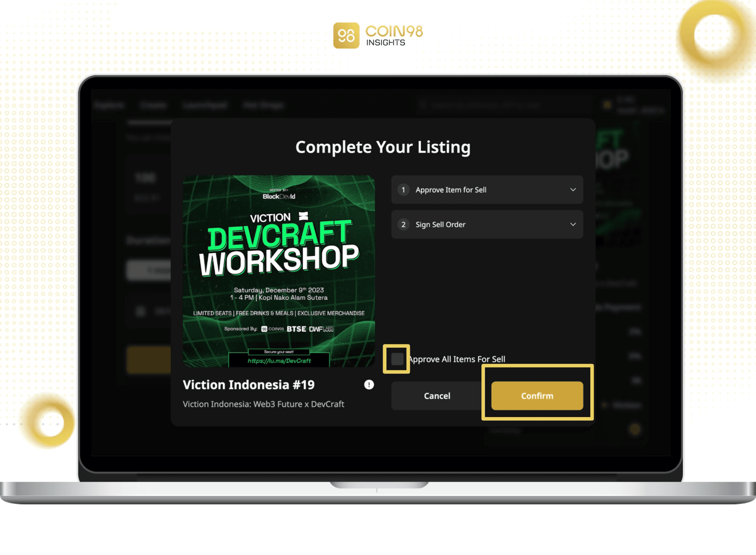Click the Cancel button to dismiss
Viewport: 756px width, 555px height.
tap(437, 396)
